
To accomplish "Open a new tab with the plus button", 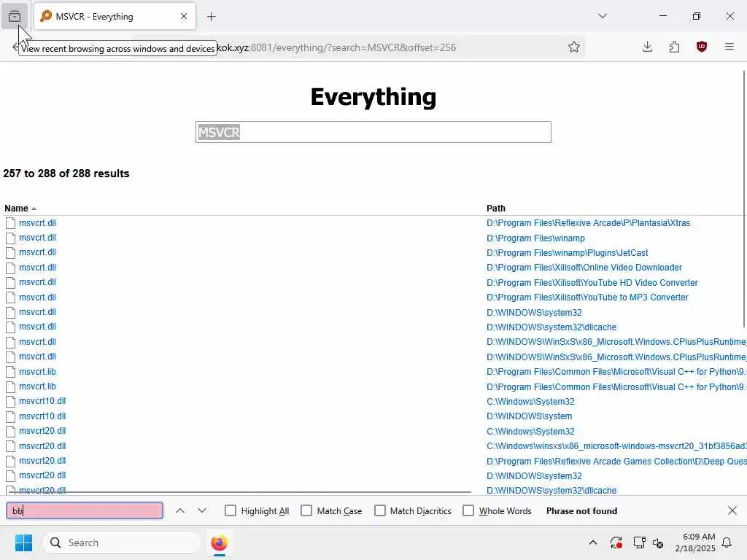I will (211, 17).
